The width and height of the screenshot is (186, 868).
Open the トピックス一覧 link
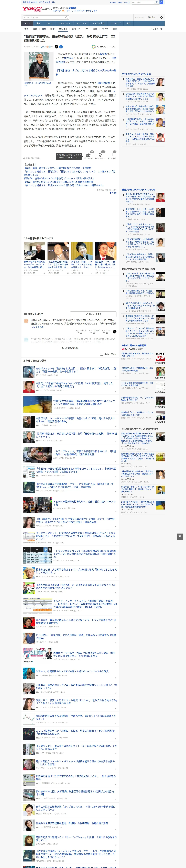coord(155,29)
